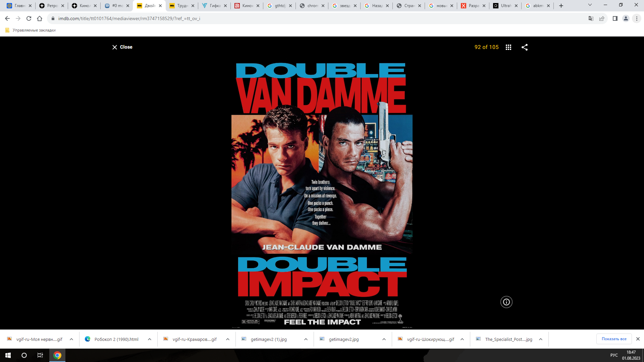Open the tab search dropdown
Image resolution: width=644 pixels, height=362 pixels.
(x=590, y=5)
